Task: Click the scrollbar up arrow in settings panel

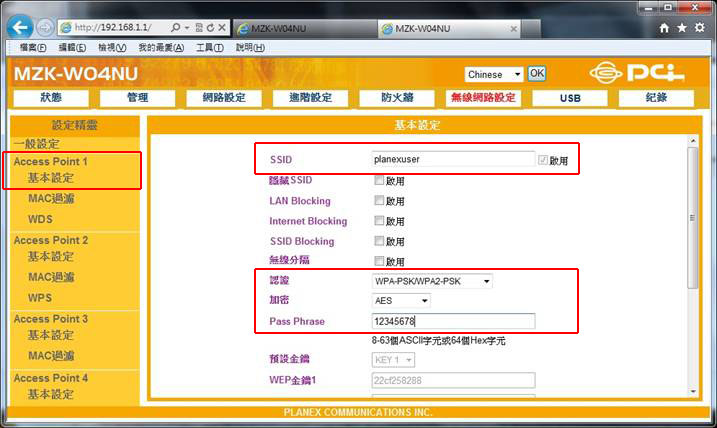Action: point(693,141)
